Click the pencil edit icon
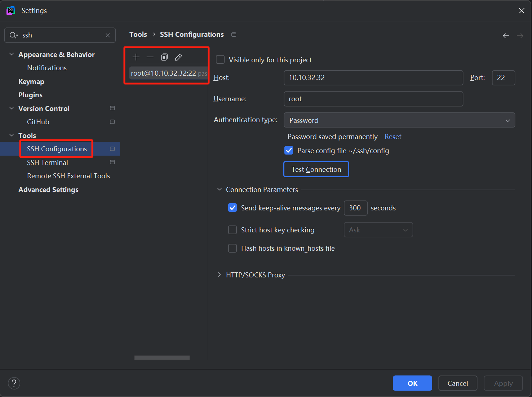The width and height of the screenshot is (532, 397). pos(178,57)
